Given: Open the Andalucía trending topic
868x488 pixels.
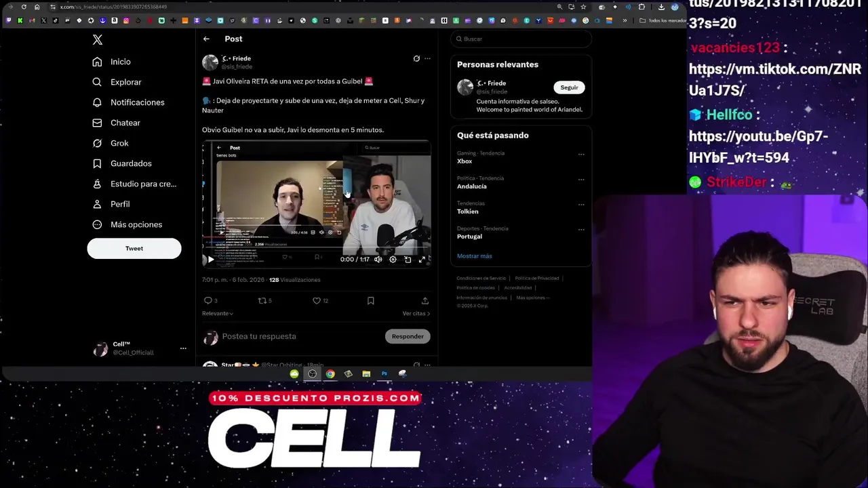Looking at the screenshot, I should pyautogui.click(x=472, y=186).
